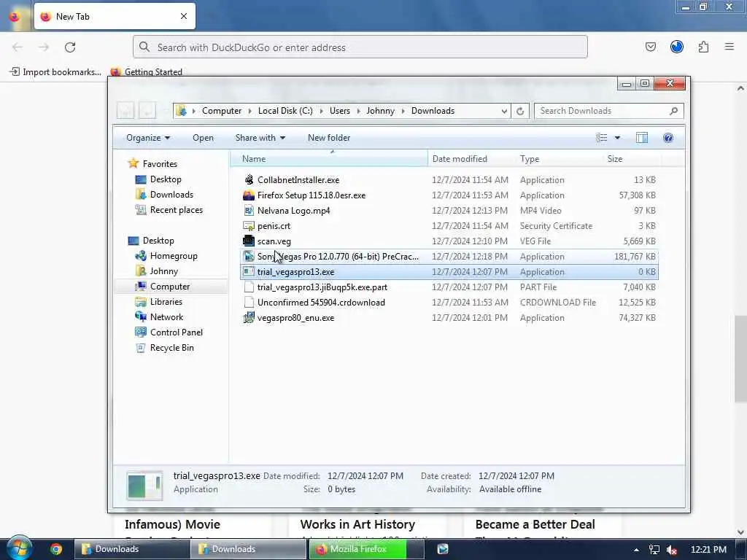Refresh the Downloads folder address bar
This screenshot has height=560, width=747.
pos(520,111)
